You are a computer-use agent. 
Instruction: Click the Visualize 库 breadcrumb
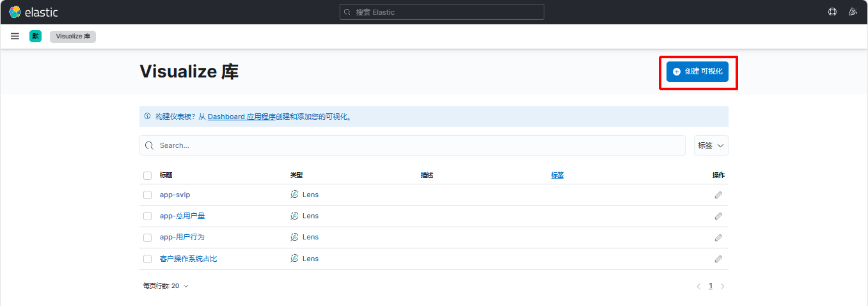(x=73, y=36)
